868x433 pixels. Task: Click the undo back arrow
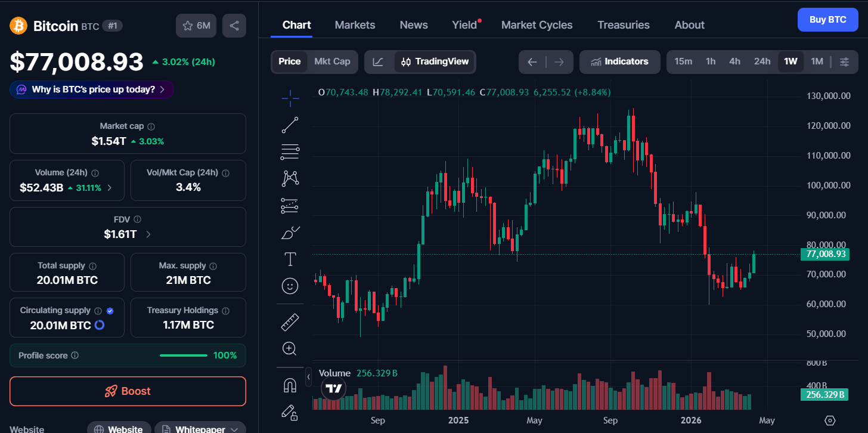532,61
